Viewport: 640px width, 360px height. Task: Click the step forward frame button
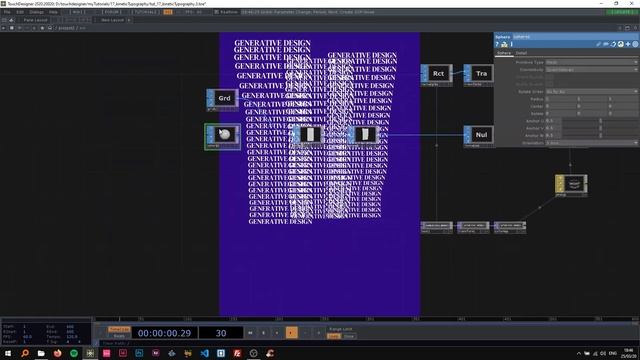tap(319, 333)
